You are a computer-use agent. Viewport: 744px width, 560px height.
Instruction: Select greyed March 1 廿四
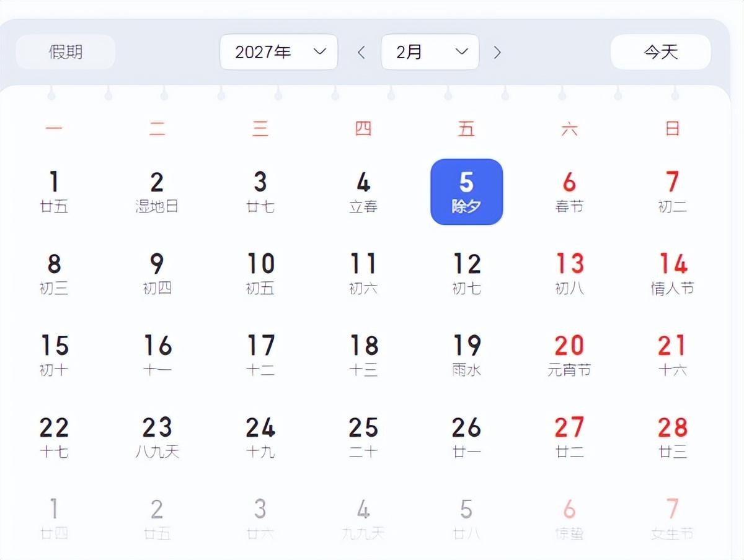[x=54, y=519]
